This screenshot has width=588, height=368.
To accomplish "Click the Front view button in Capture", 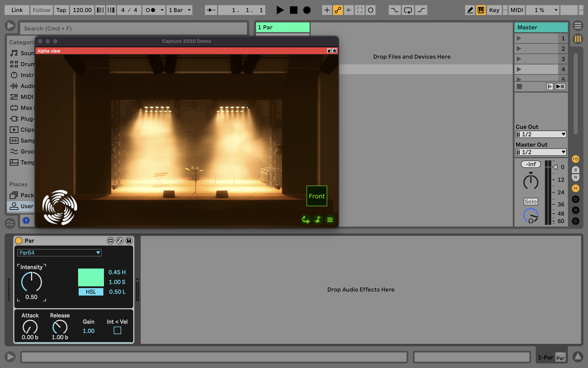I will click(x=317, y=196).
